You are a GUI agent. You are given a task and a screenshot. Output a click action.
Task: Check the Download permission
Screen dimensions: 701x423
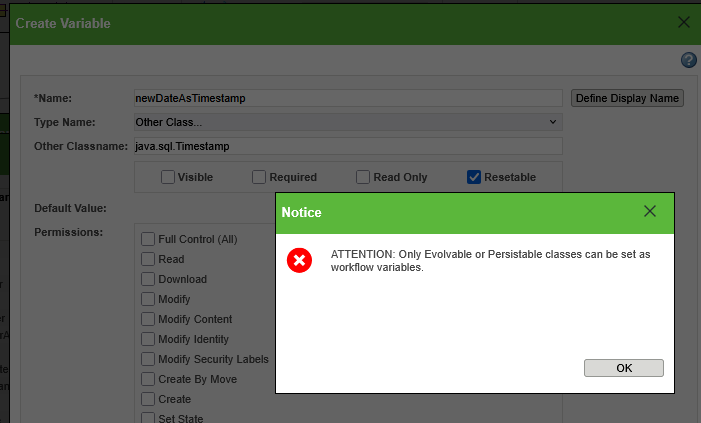pos(148,279)
